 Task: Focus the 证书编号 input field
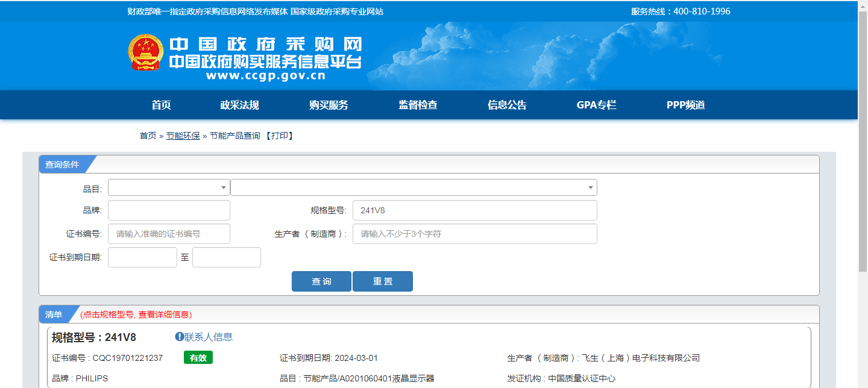(x=169, y=234)
